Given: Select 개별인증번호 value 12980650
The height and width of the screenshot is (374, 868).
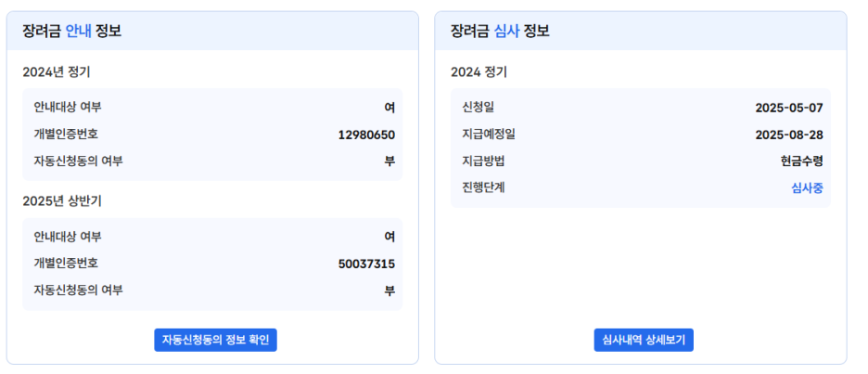Looking at the screenshot, I should point(366,135).
